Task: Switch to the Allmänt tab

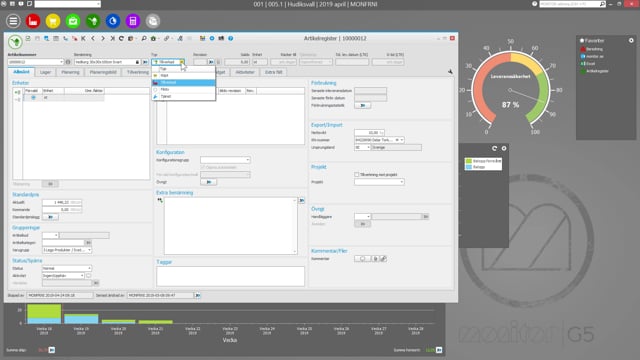Action: [x=21, y=72]
